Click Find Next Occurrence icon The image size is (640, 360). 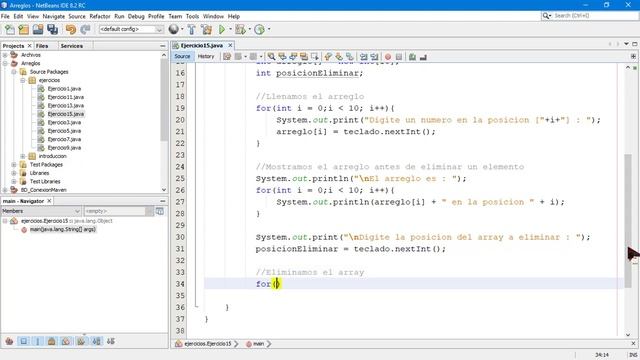click(x=293, y=57)
